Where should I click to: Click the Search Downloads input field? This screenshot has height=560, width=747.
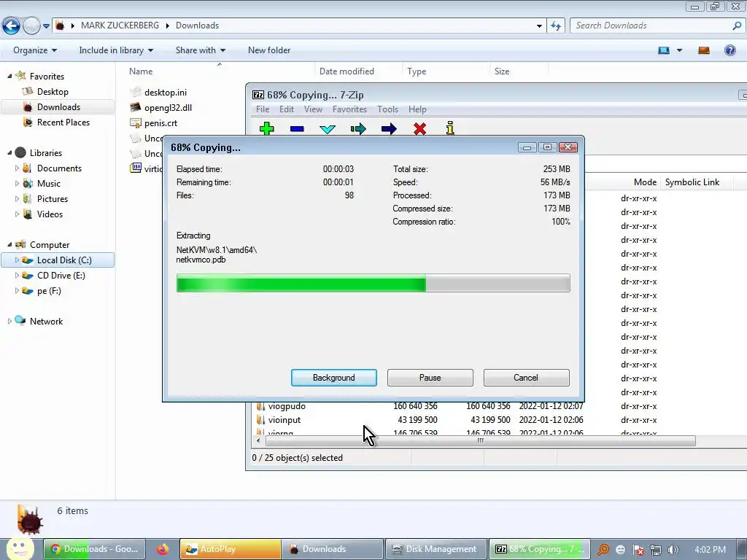pyautogui.click(x=650, y=26)
